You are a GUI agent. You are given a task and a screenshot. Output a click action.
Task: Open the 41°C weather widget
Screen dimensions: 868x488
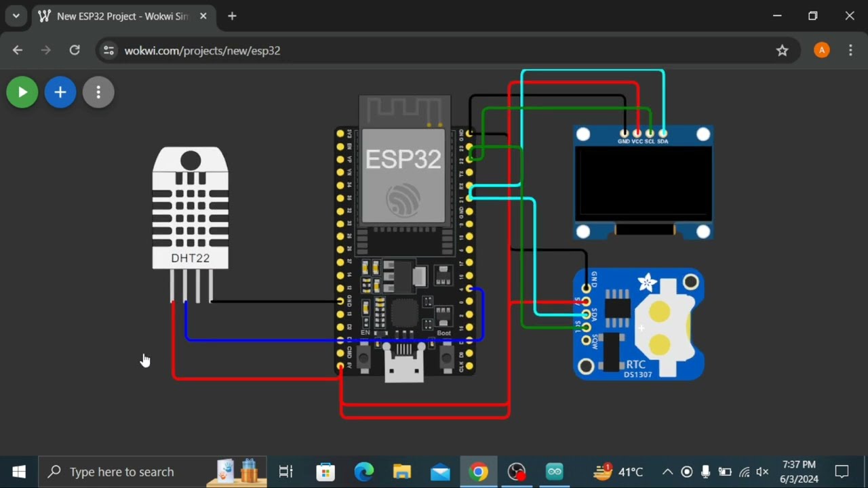[617, 472]
